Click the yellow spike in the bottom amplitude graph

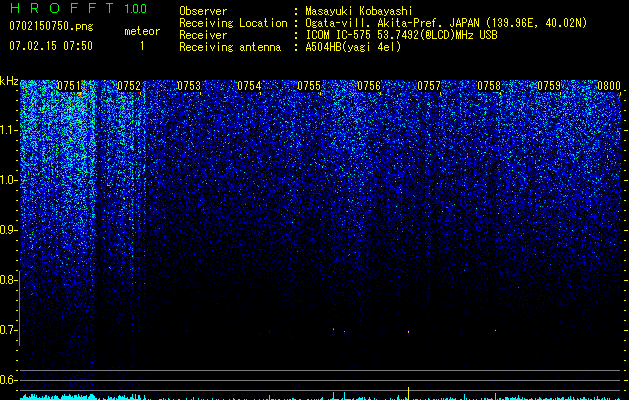408,393
